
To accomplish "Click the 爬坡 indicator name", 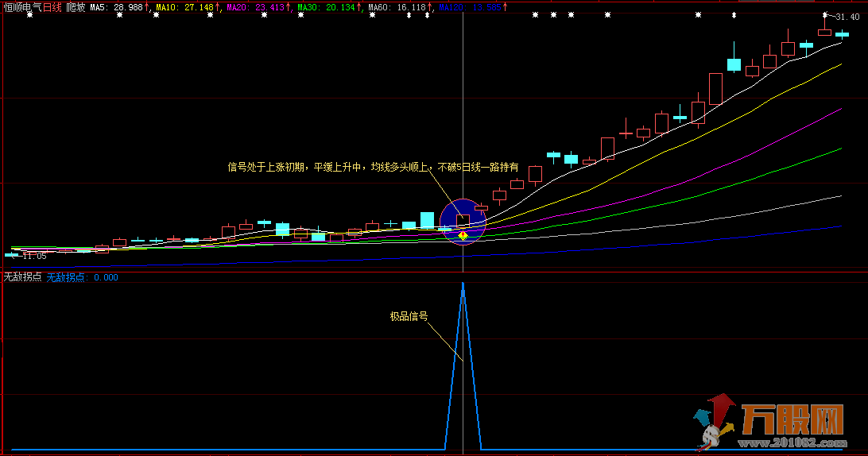I will (76, 8).
